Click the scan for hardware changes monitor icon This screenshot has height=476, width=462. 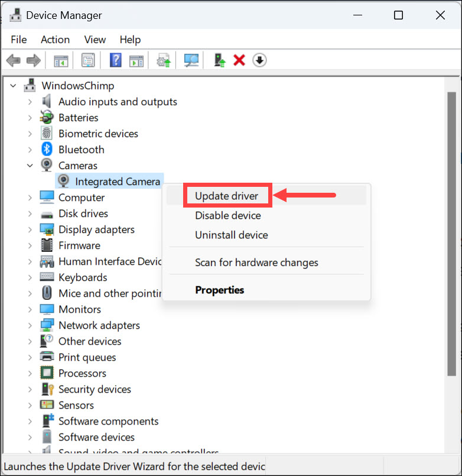pos(191,60)
